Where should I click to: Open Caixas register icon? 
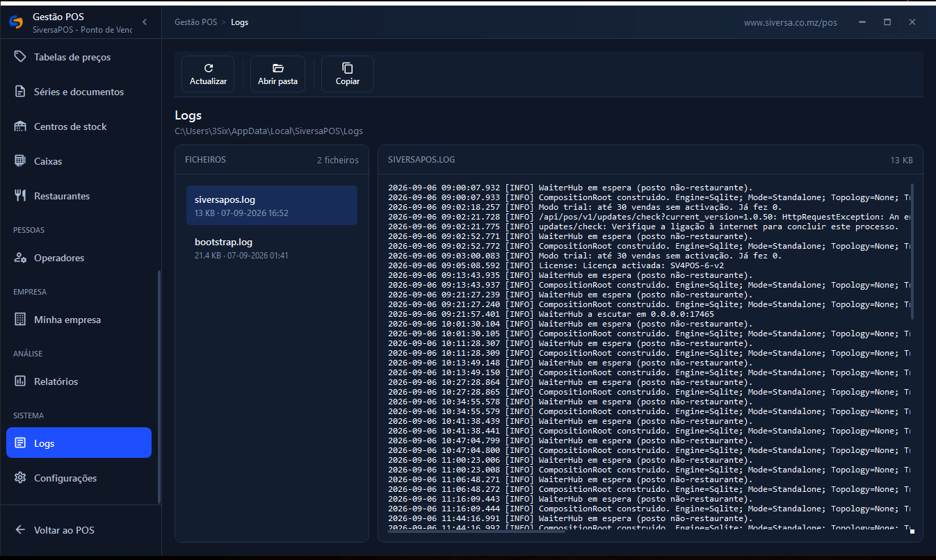click(20, 161)
